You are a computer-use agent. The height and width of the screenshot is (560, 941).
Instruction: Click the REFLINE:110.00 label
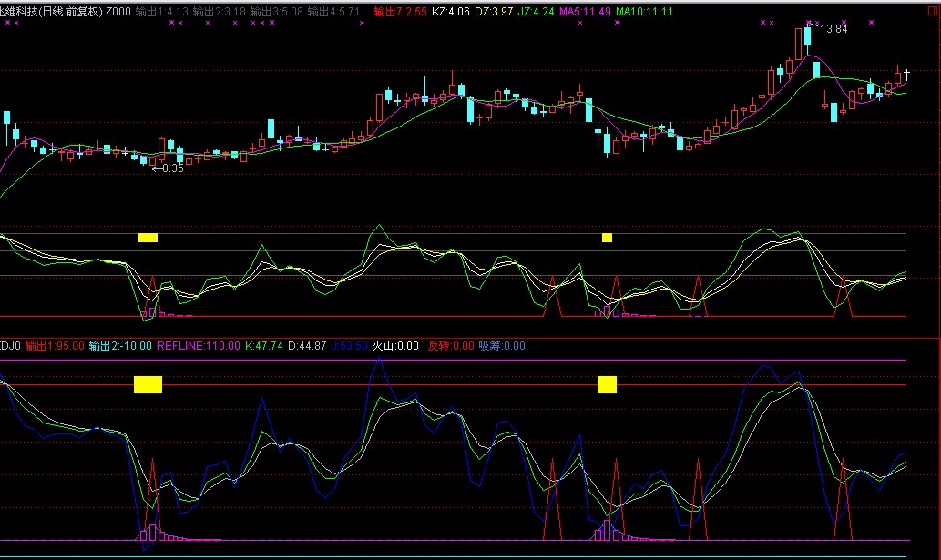tap(199, 346)
